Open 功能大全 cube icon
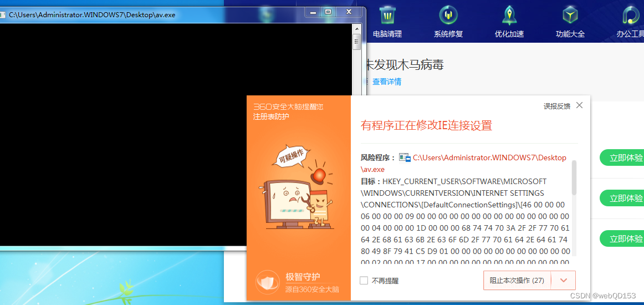 (570, 16)
